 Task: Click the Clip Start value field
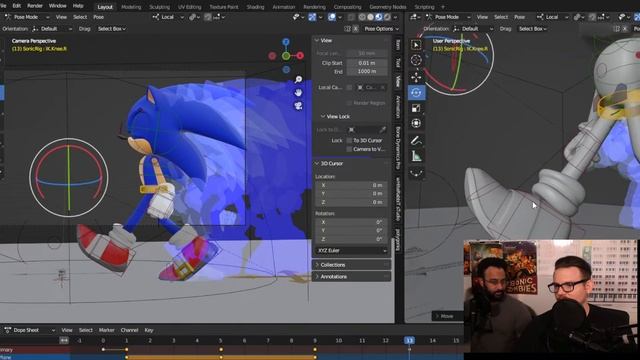[367, 63]
